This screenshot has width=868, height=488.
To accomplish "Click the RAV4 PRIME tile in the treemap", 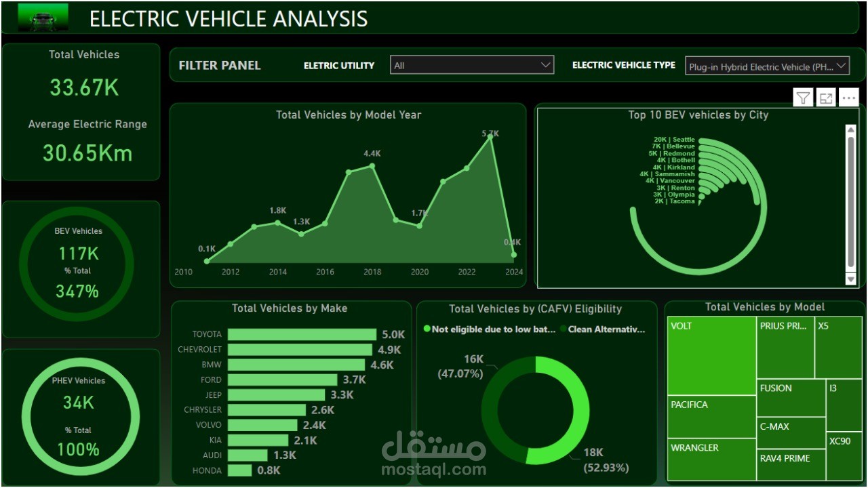I will [791, 464].
